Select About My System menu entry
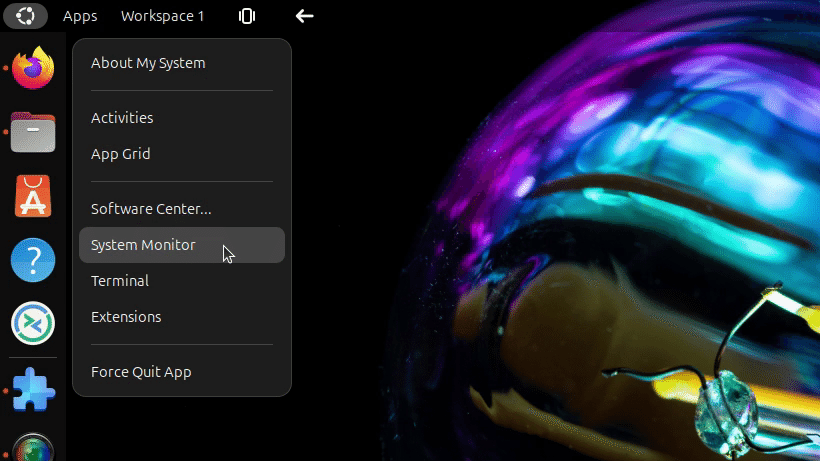The image size is (820, 461). (182, 63)
